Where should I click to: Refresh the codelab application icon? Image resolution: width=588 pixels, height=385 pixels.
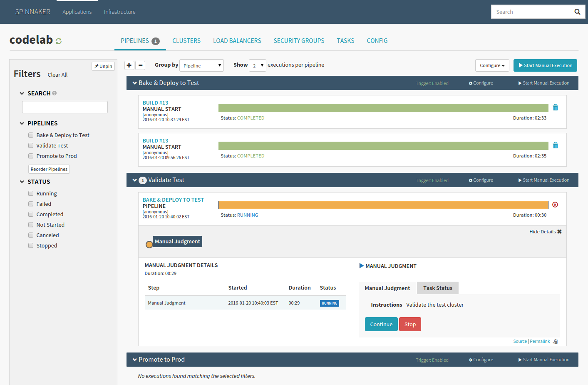[59, 41]
